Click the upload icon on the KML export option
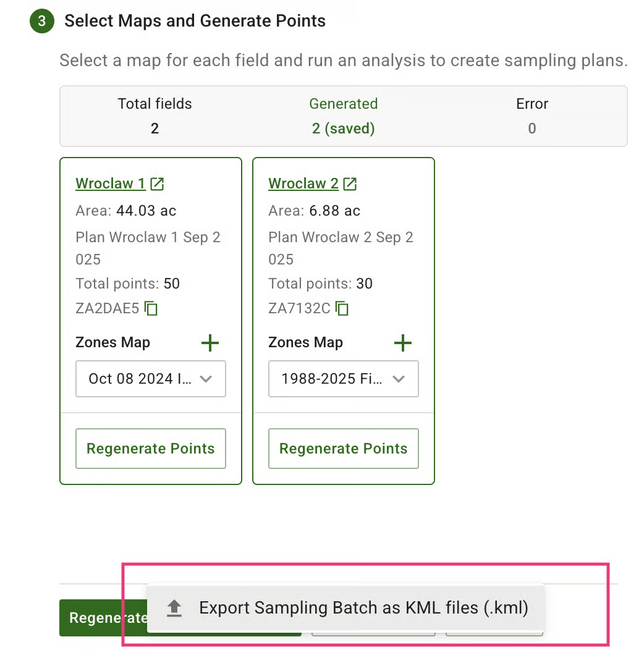Screen dimensions: 644x650 (x=174, y=608)
